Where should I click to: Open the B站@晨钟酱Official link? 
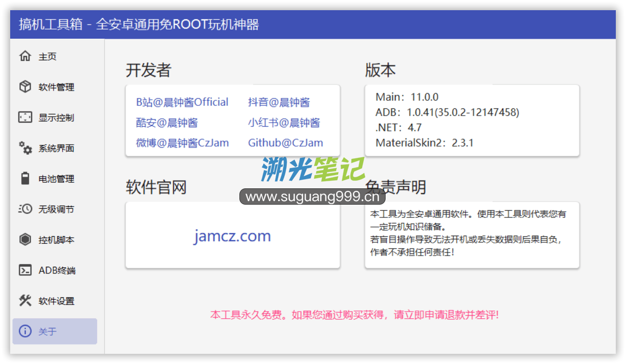[x=182, y=102]
